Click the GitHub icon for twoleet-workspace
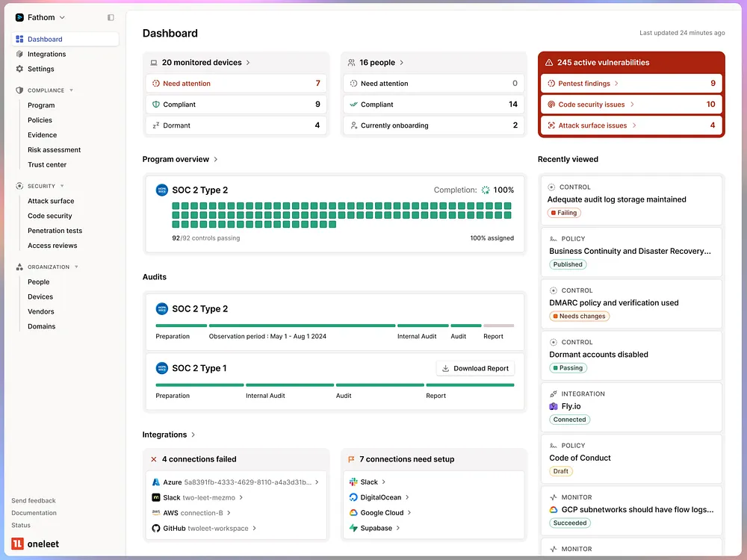Screen dimensions: 747x560 pyautogui.click(x=156, y=528)
